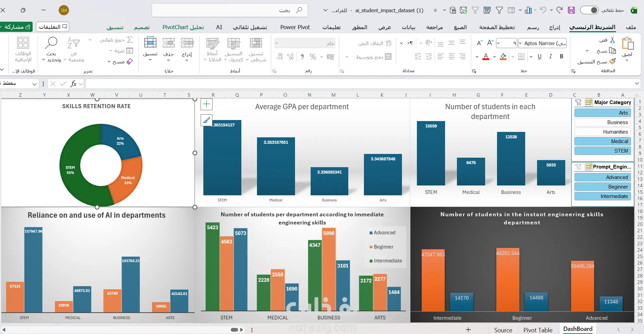Click the fill color bucket swatch
Screen dimensions: 644x334
tap(503, 57)
